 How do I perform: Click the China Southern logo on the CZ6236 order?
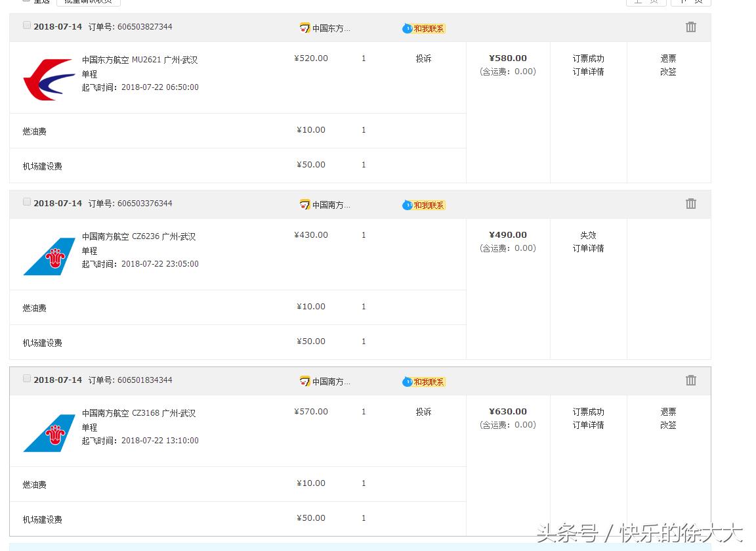pos(49,255)
